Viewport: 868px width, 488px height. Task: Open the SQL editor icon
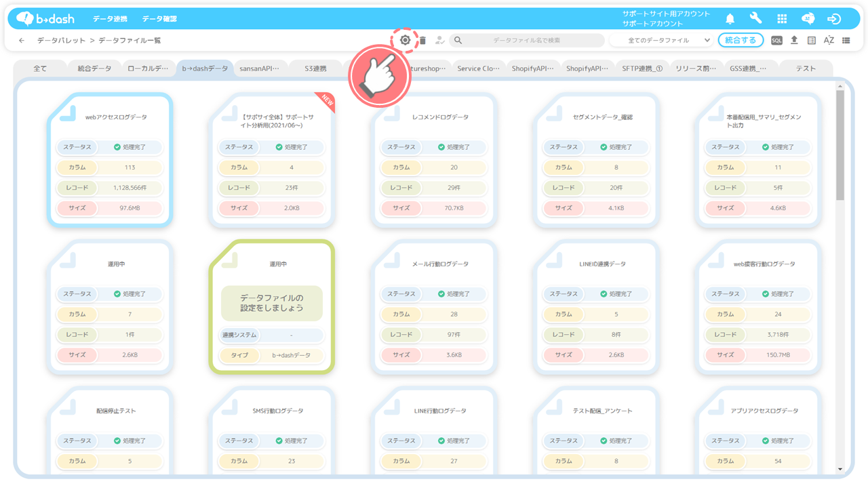coord(776,41)
